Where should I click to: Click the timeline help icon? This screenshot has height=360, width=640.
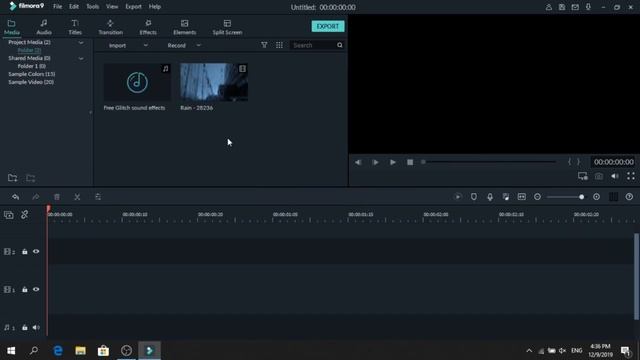click(x=629, y=197)
